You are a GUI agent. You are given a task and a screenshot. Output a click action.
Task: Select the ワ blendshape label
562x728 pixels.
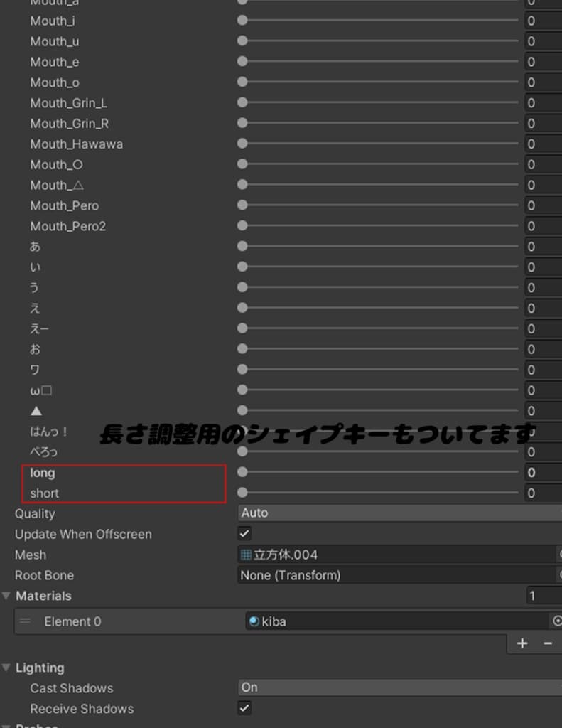click(35, 370)
